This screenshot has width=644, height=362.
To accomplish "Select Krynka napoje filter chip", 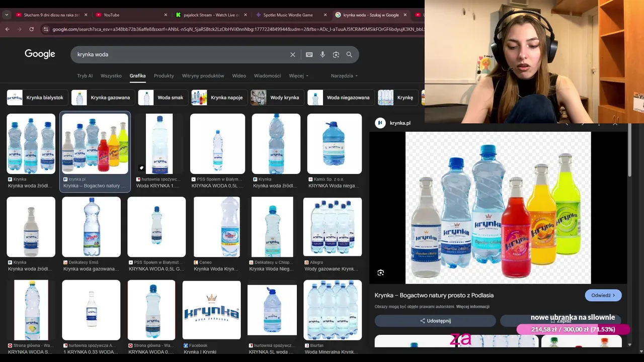I will click(219, 98).
